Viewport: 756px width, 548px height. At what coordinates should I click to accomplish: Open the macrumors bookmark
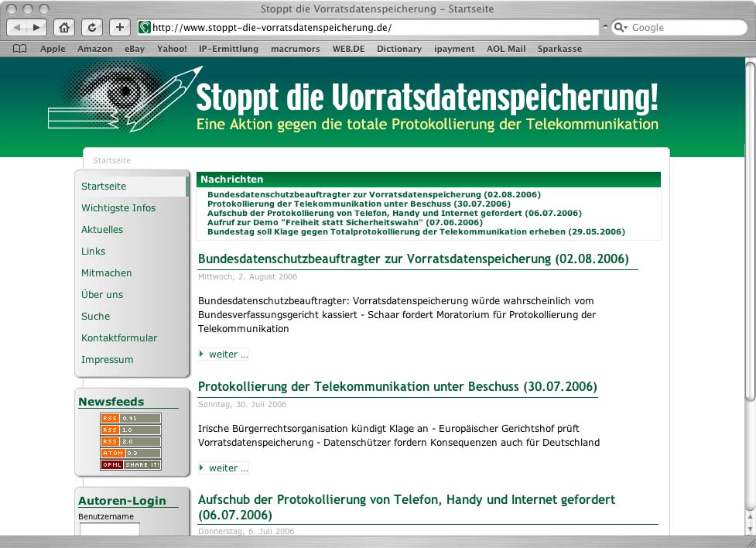coord(296,49)
